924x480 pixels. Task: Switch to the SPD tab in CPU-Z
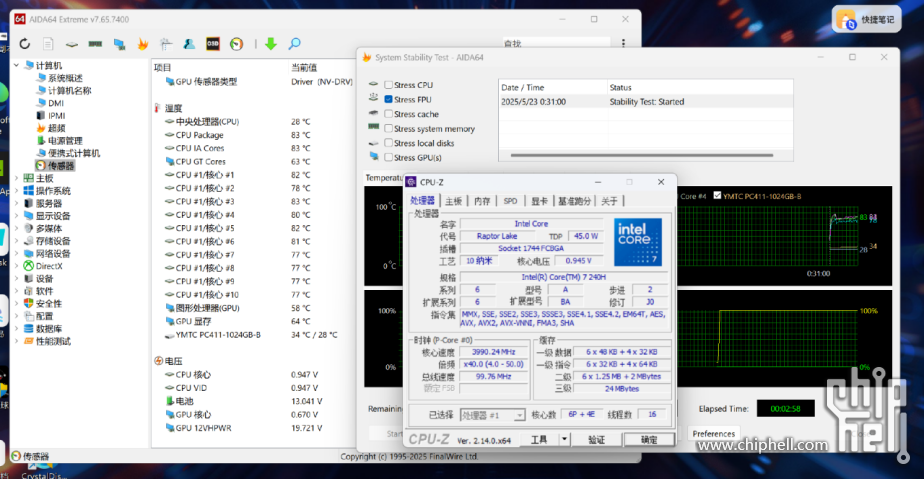(510, 201)
